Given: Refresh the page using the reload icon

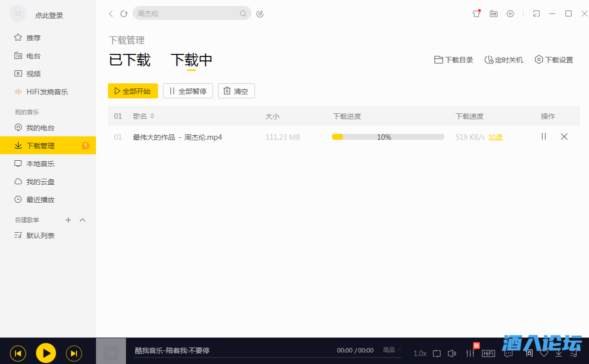Looking at the screenshot, I should pyautogui.click(x=124, y=14).
